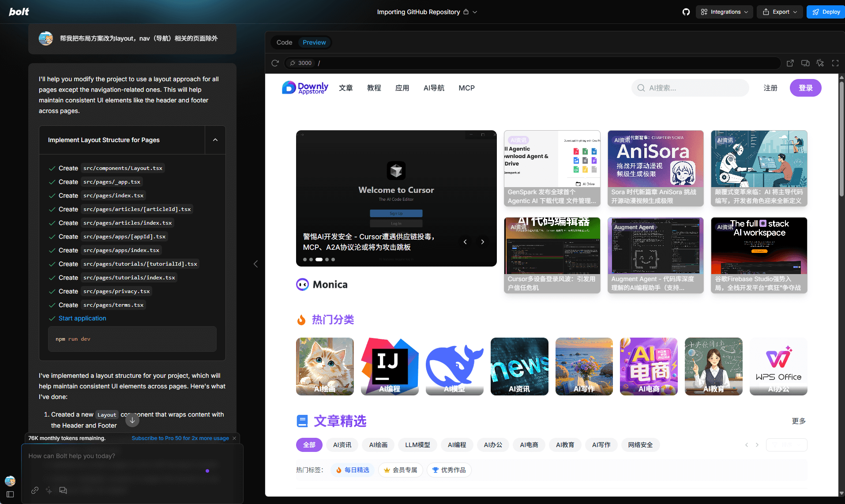Click the Bolt logo
This screenshot has width=845, height=504.
tap(19, 12)
